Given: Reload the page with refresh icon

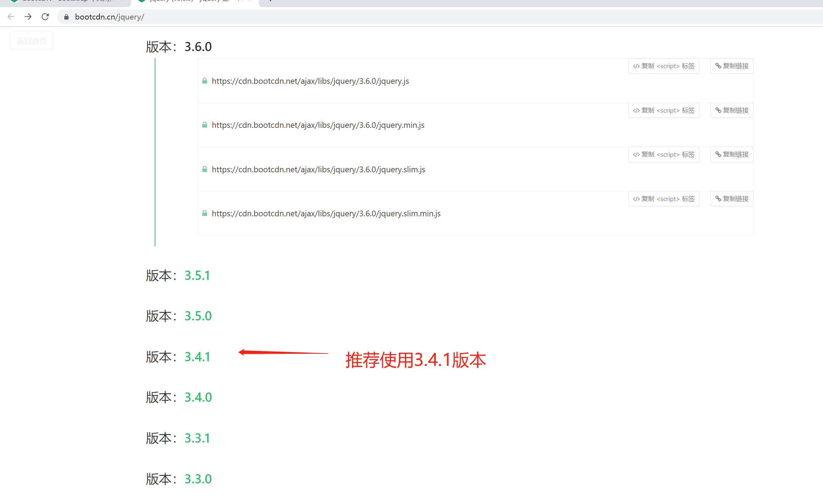Looking at the screenshot, I should point(45,17).
